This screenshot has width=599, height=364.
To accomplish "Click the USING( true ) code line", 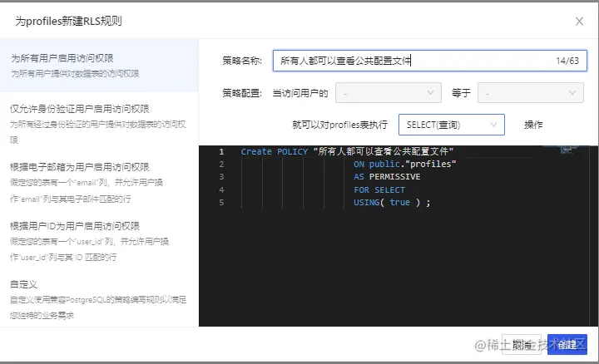I will pos(392,203).
